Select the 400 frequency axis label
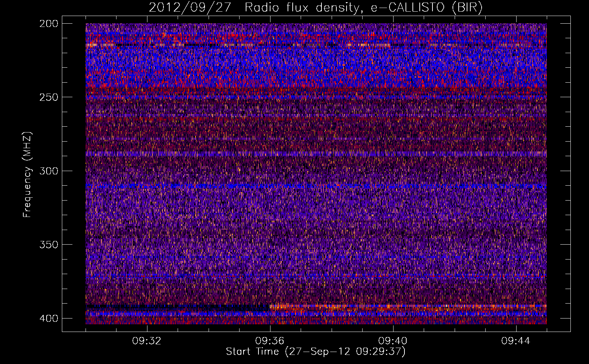The width and height of the screenshot is (589, 364). 48,318
